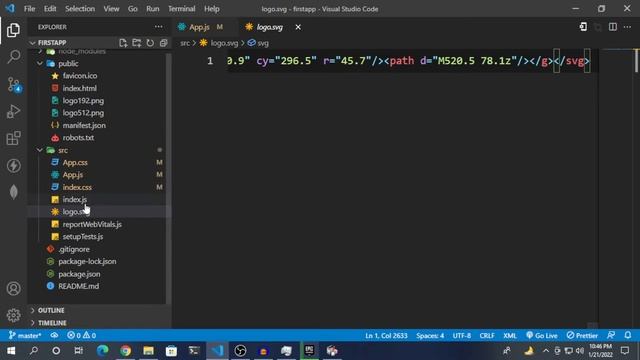Image resolution: width=640 pixels, height=360 pixels.
Task: Open reportWebVitals.js file
Action: click(92, 224)
